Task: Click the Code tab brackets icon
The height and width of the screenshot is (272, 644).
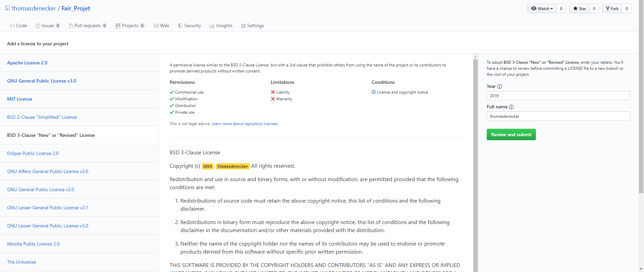Action: tap(12, 26)
